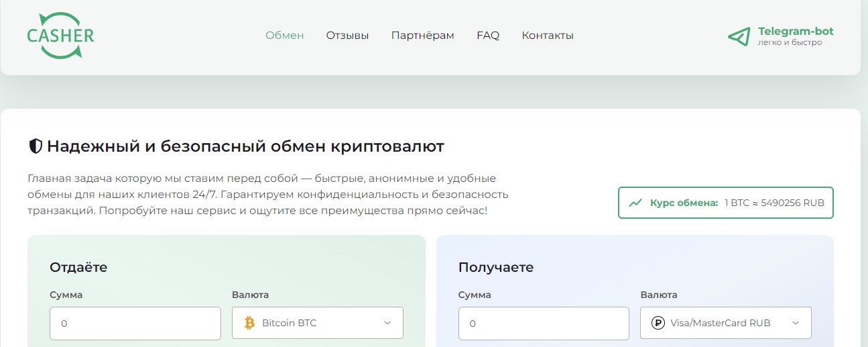868x347 pixels.
Task: Open the FAQ page
Action: click(x=488, y=36)
